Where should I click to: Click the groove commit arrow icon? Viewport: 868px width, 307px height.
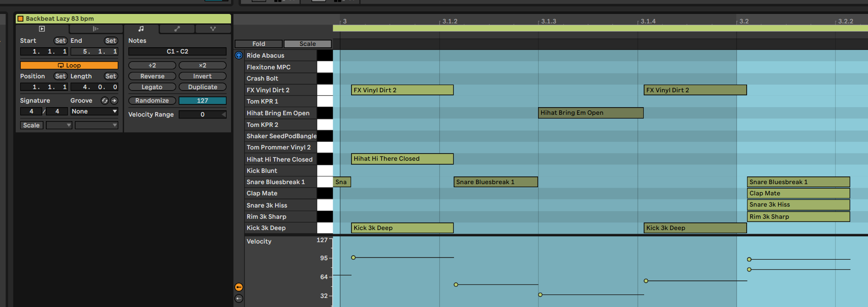coord(114,100)
